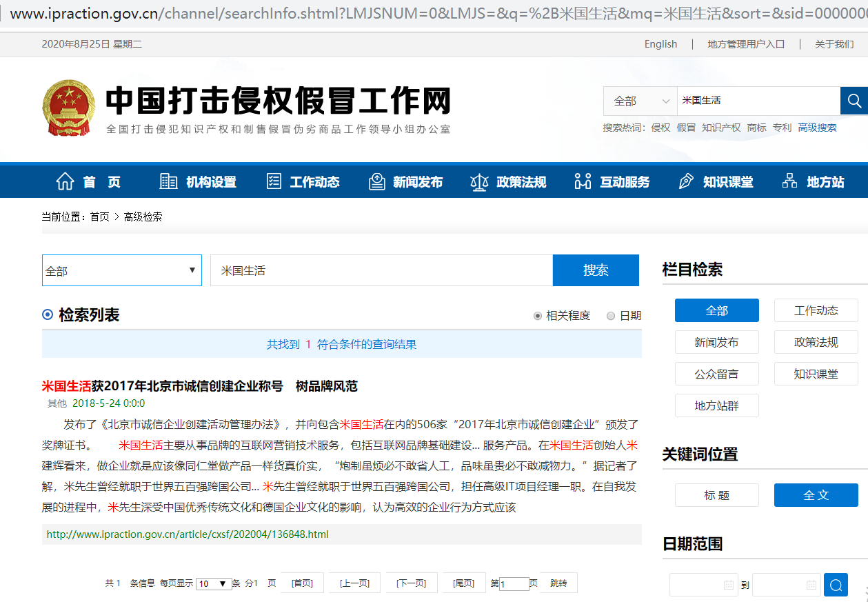Click breadcrumb 首页 link
This screenshot has height=602, width=868.
click(x=100, y=217)
